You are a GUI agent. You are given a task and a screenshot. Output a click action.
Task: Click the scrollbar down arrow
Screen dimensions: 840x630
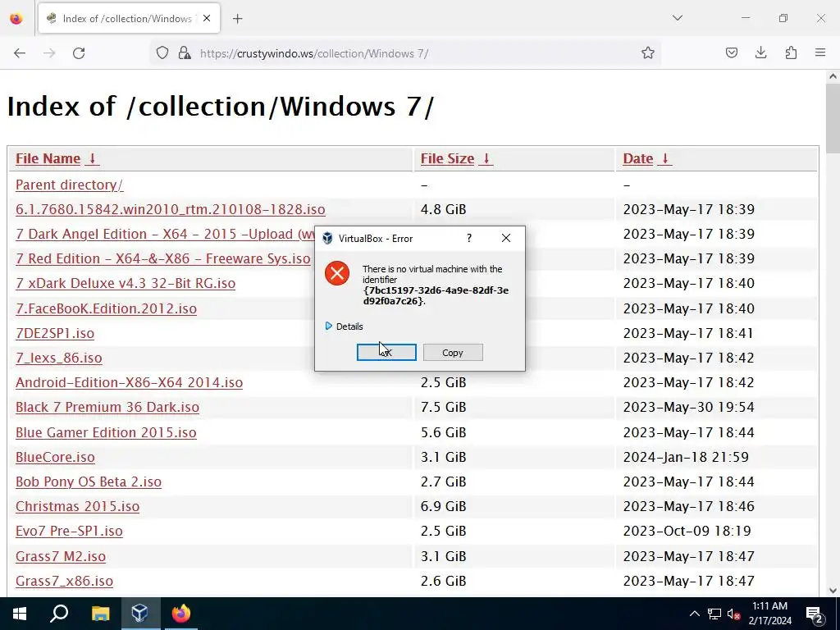(833, 591)
